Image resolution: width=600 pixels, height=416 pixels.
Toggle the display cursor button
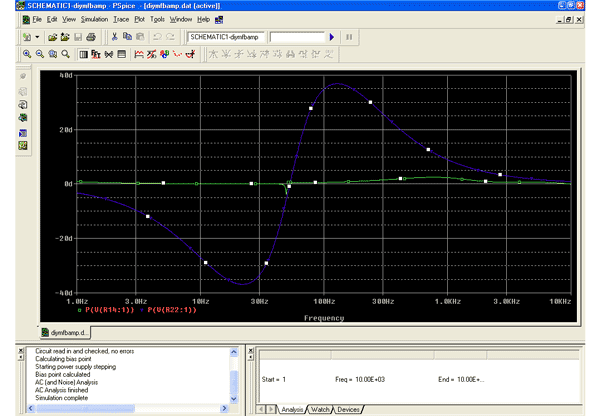(191, 54)
